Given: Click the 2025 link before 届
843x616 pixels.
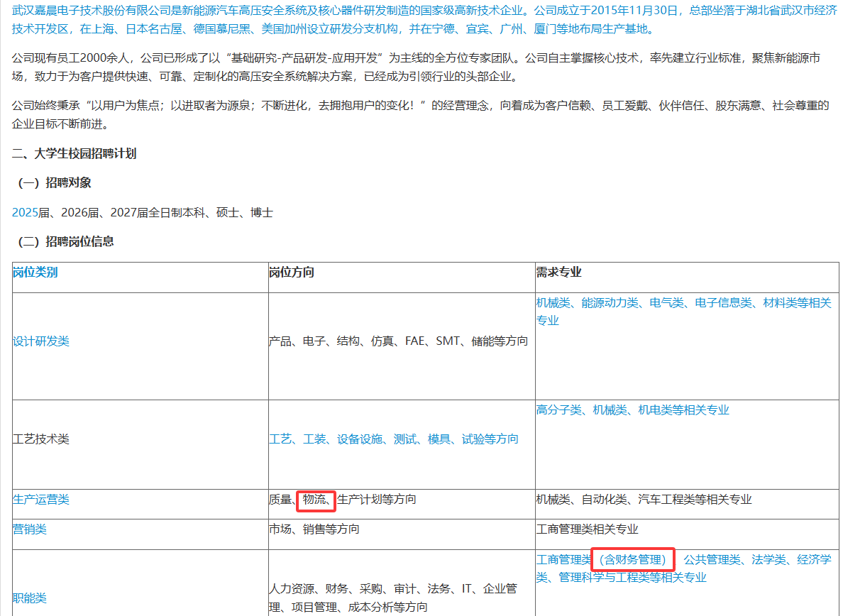Looking at the screenshot, I should (25, 213).
